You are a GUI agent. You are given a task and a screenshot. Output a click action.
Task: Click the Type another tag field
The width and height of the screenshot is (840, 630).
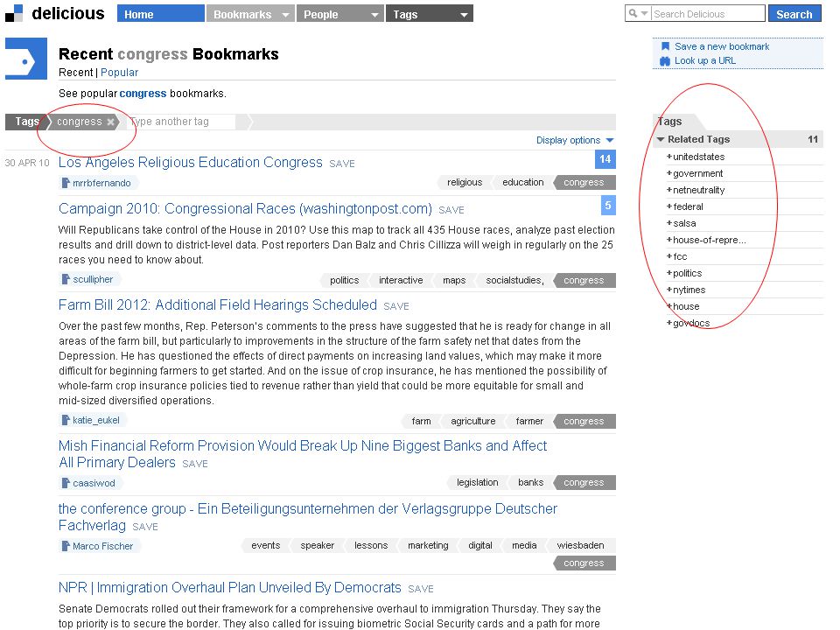click(182, 122)
